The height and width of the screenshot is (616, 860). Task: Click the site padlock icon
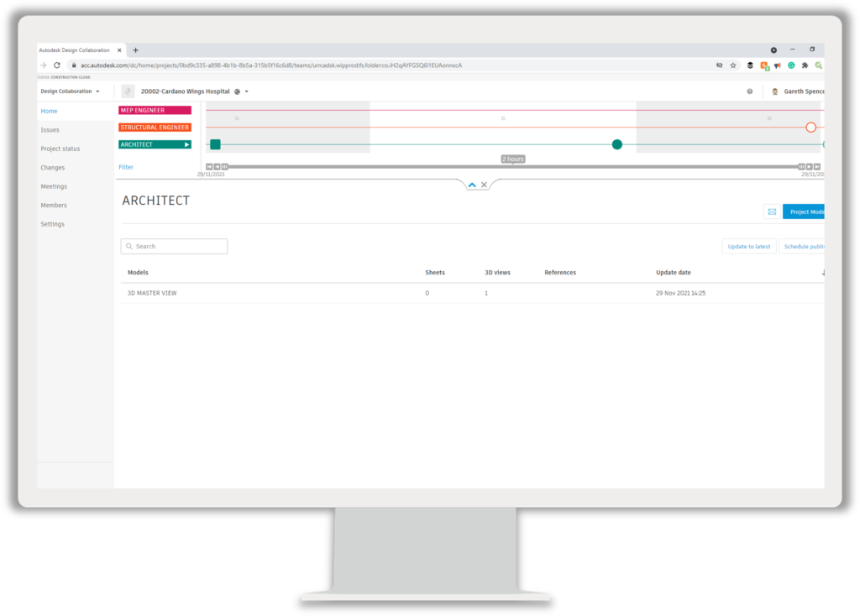(74, 65)
